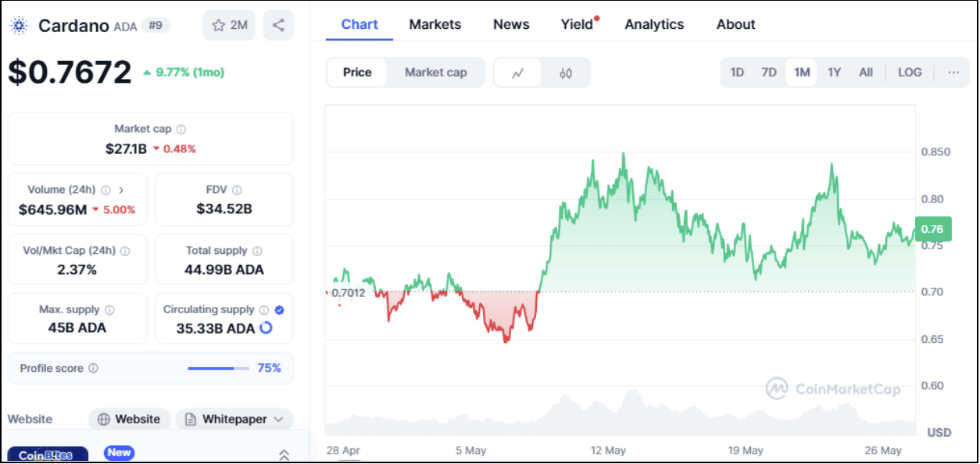Switch to the Markets tab
This screenshot has height=464, width=980.
click(x=435, y=24)
